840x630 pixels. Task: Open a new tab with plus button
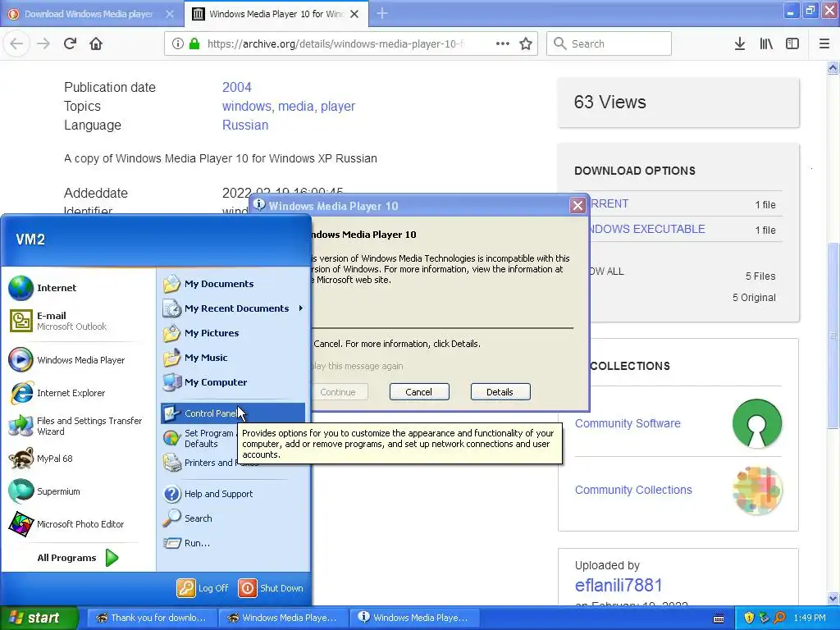(382, 13)
